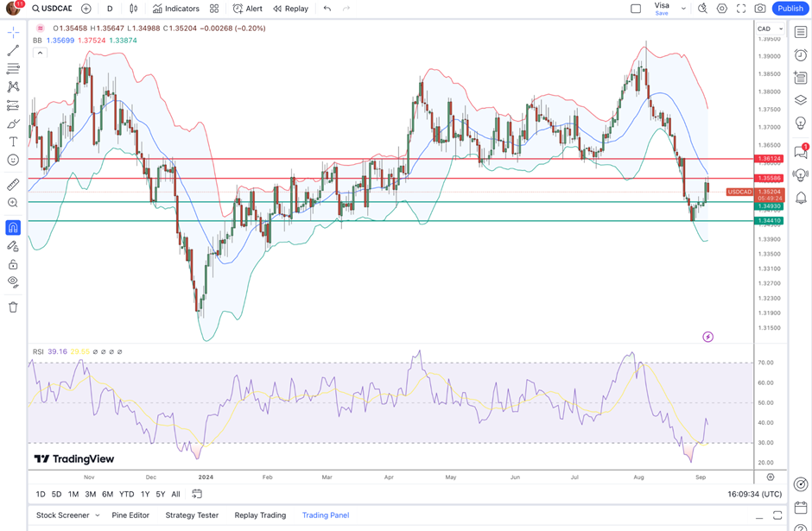812x531 pixels.
Task: Open the CAD currency dropdown
Action: [770, 28]
